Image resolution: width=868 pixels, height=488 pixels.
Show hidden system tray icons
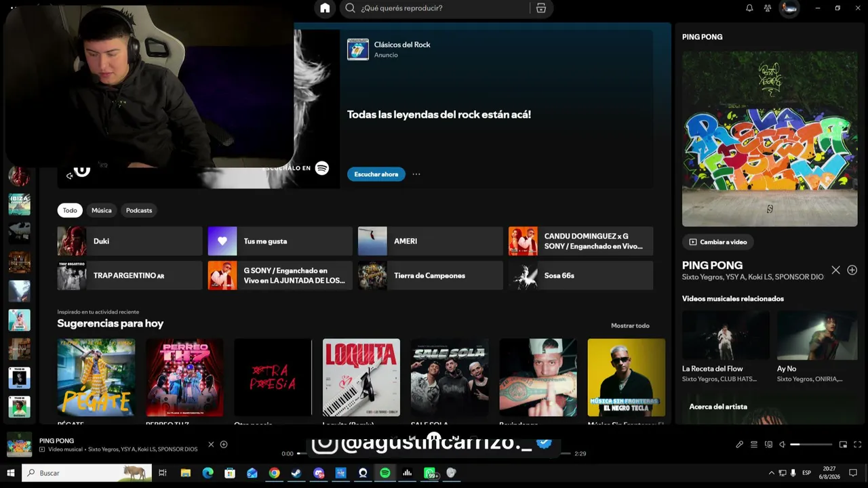771,473
